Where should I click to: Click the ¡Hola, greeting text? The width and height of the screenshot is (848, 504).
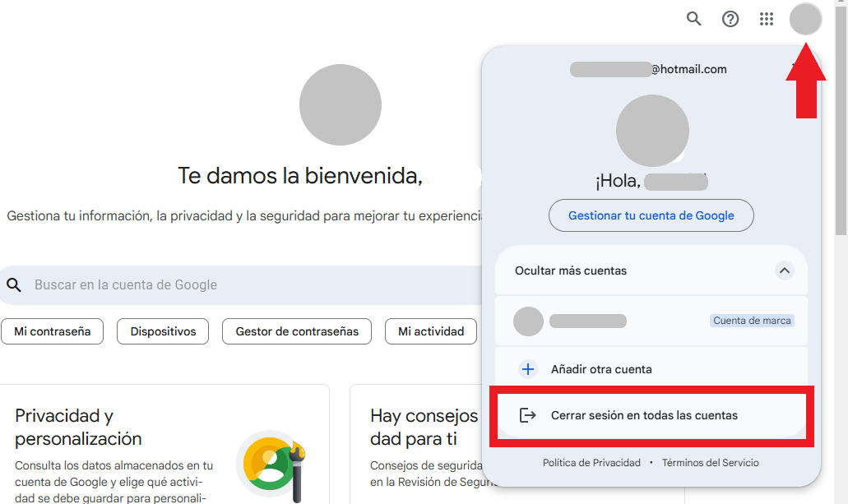click(x=618, y=181)
